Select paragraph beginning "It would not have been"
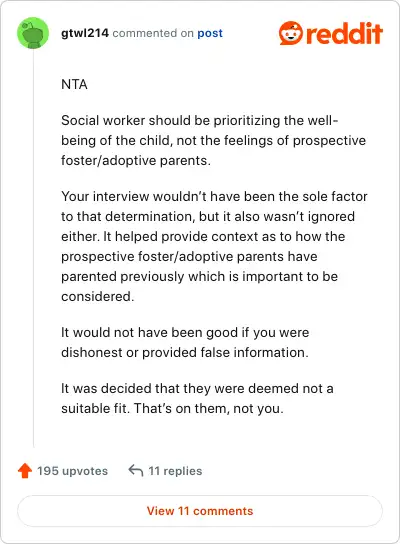 (185, 342)
